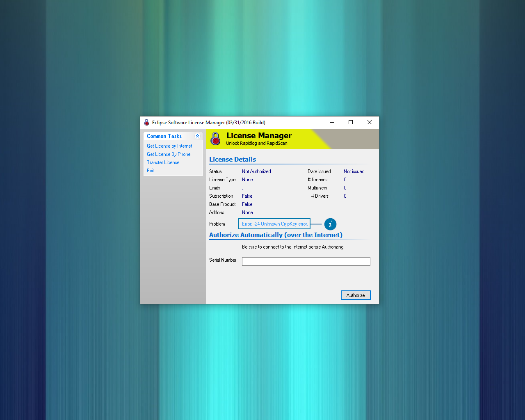Image resolution: width=525 pixels, height=420 pixels.
Task: Click the Be sure to connect notice text
Action: click(x=293, y=247)
